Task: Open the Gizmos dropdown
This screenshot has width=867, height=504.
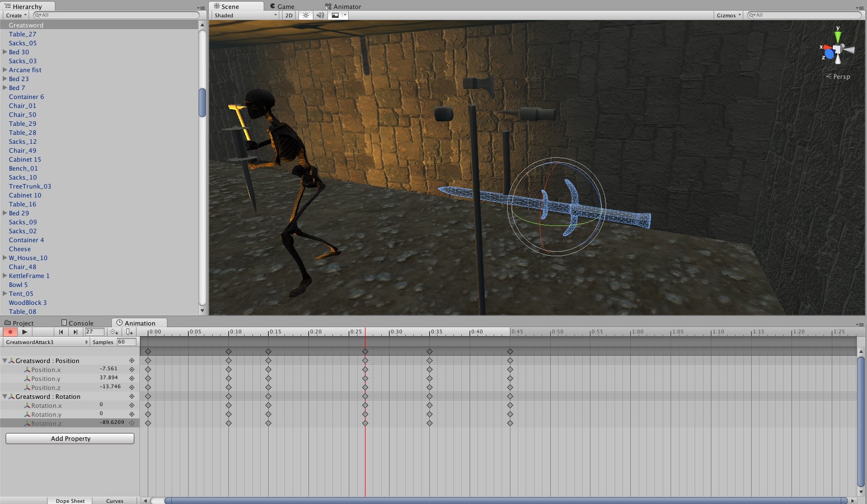Action: [x=728, y=15]
